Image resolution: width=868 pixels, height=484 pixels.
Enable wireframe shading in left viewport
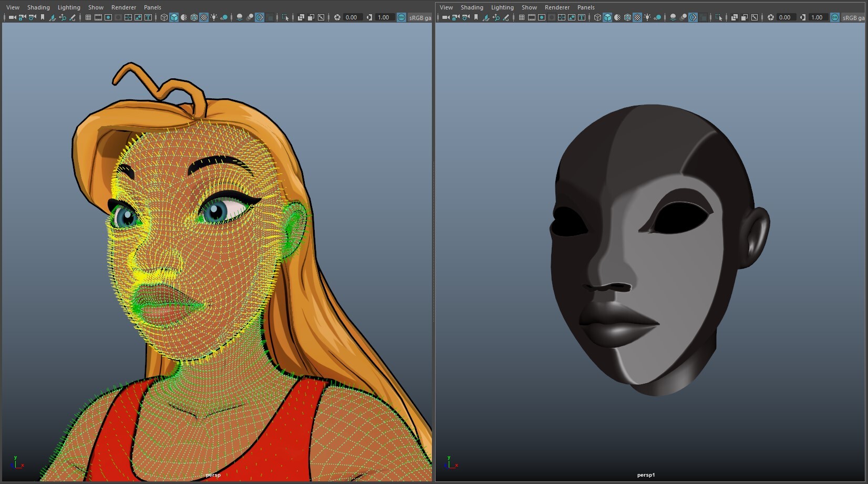coord(164,17)
